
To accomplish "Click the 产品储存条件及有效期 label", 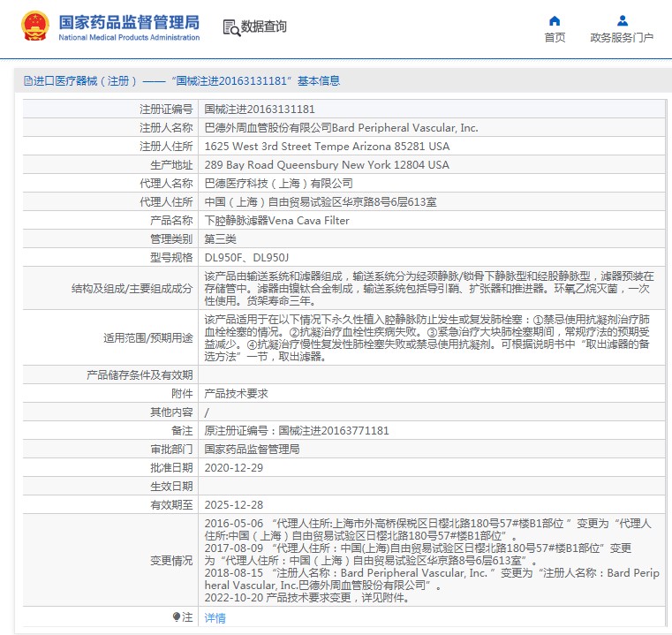I will pyautogui.click(x=140, y=374).
